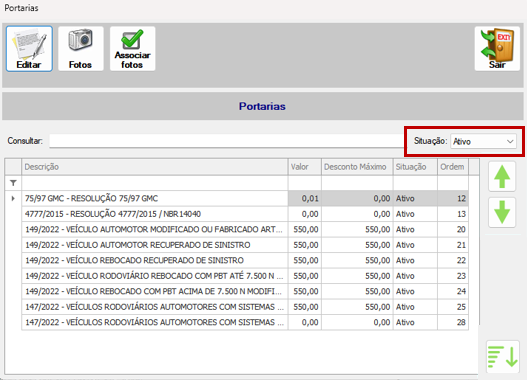
Task: Click the Situação column header
Action: (x=415, y=167)
